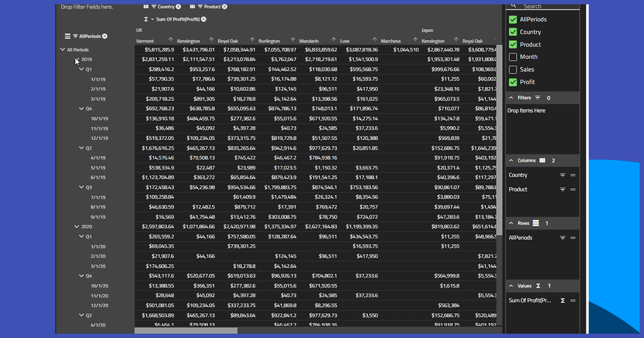This screenshot has height=338, width=644.
Task: Open filter for AllPeriods in Rows panel
Action: (563, 238)
